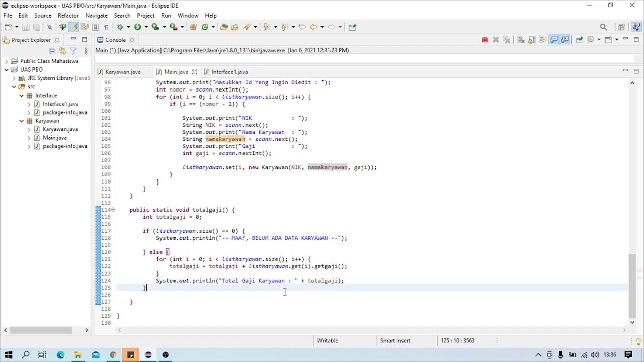Viewport: 644px width, 362px height.
Task: Click the Clear Console icon
Action: pos(521,40)
